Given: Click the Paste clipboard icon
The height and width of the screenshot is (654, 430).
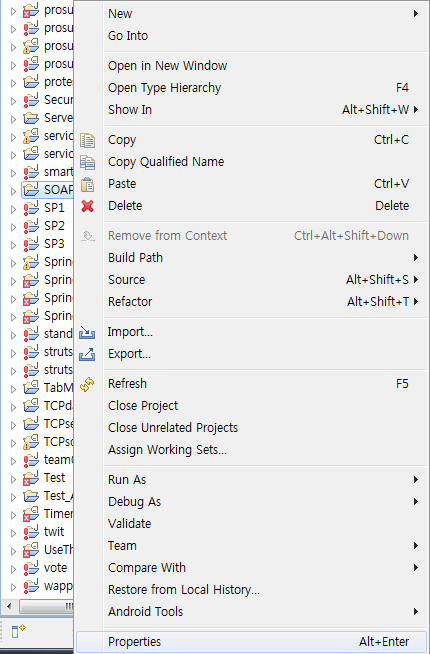Looking at the screenshot, I should (x=88, y=184).
